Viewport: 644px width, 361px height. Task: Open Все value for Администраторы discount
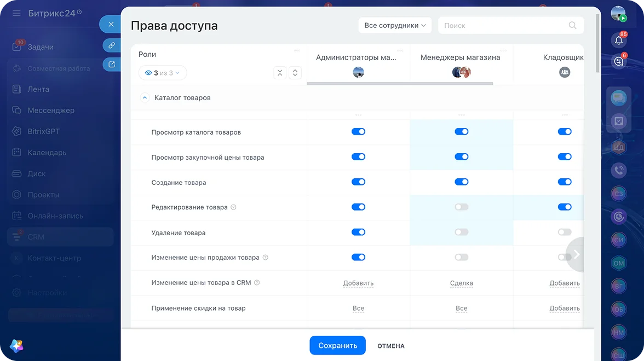tap(358, 308)
